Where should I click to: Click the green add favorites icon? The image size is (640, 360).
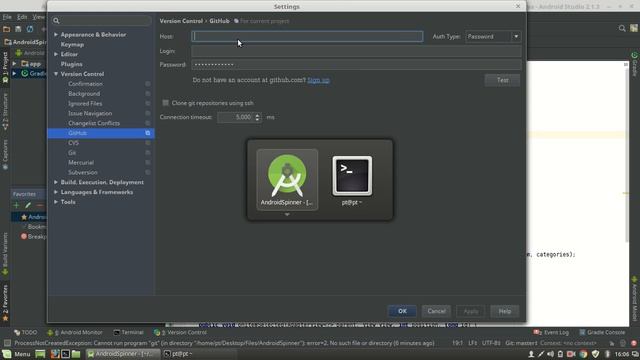pyautogui.click(x=16, y=205)
